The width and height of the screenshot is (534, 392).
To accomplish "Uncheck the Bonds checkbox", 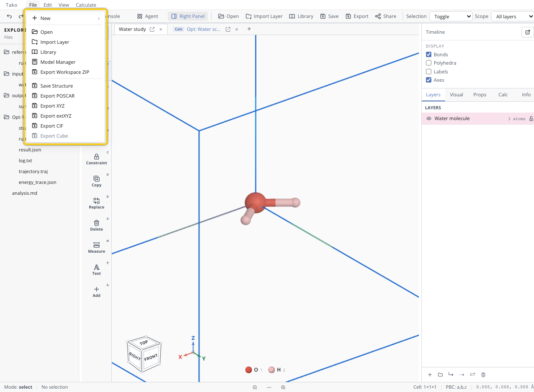I will tap(428, 55).
